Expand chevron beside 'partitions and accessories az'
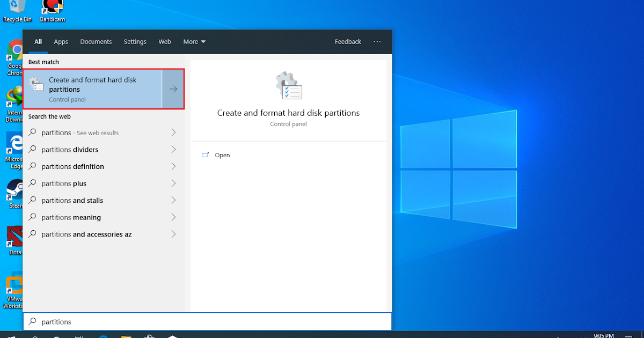This screenshot has width=644, height=338. (173, 234)
